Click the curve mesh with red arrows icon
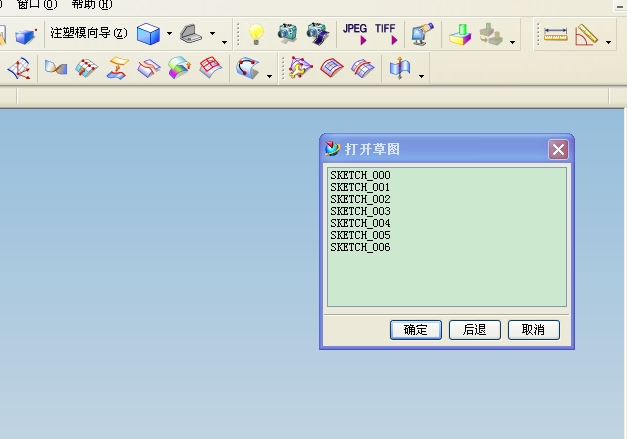The image size is (627, 439). [19, 68]
